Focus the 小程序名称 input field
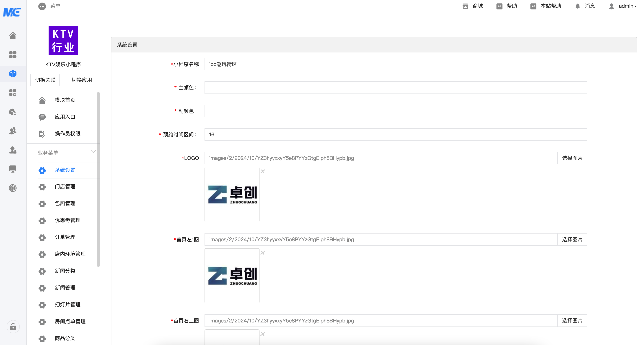The image size is (644, 345). (x=396, y=64)
